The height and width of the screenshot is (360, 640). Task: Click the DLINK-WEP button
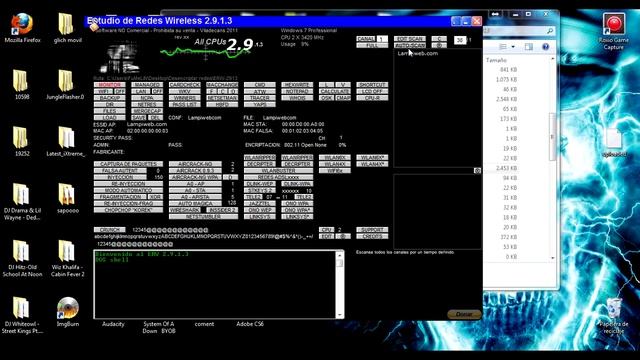coord(260,184)
